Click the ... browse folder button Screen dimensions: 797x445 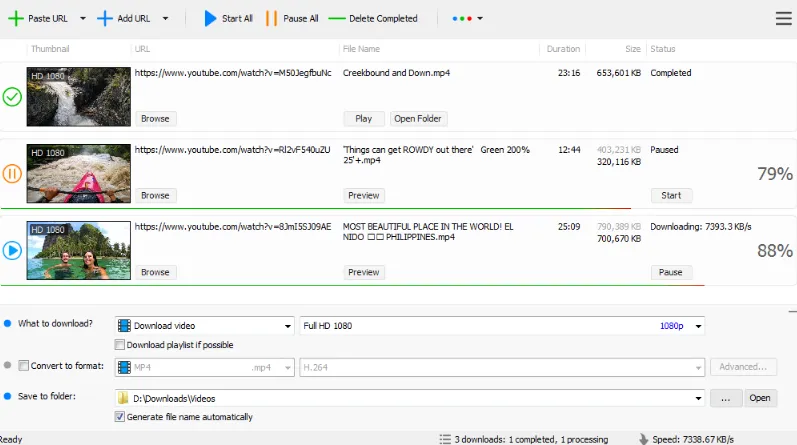726,398
